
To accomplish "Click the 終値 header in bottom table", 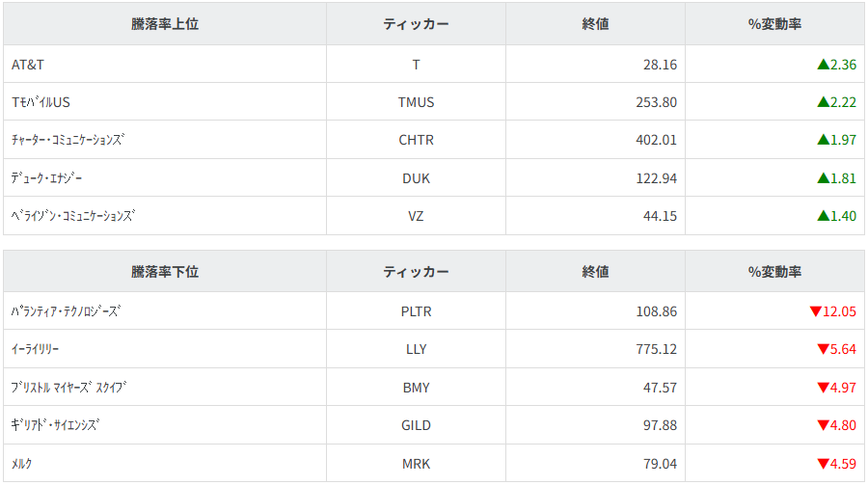I will point(595,272).
